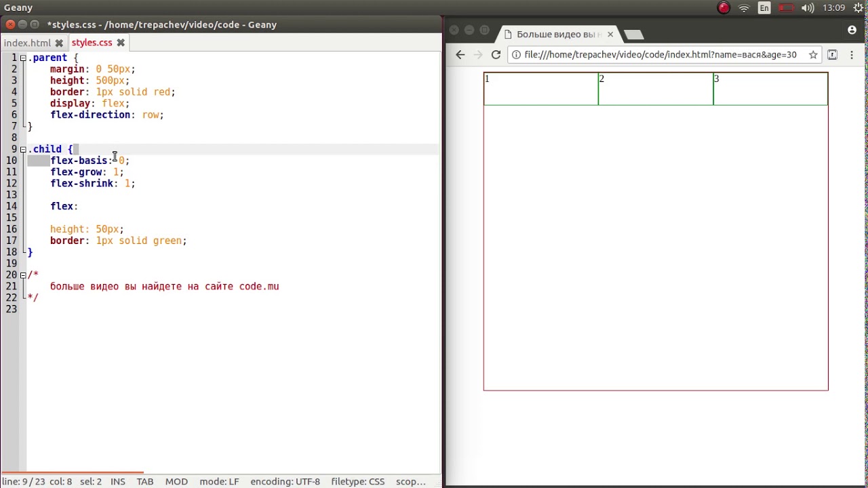Open the En keyboard layout indicator
This screenshot has width=868, height=488.
point(764,8)
